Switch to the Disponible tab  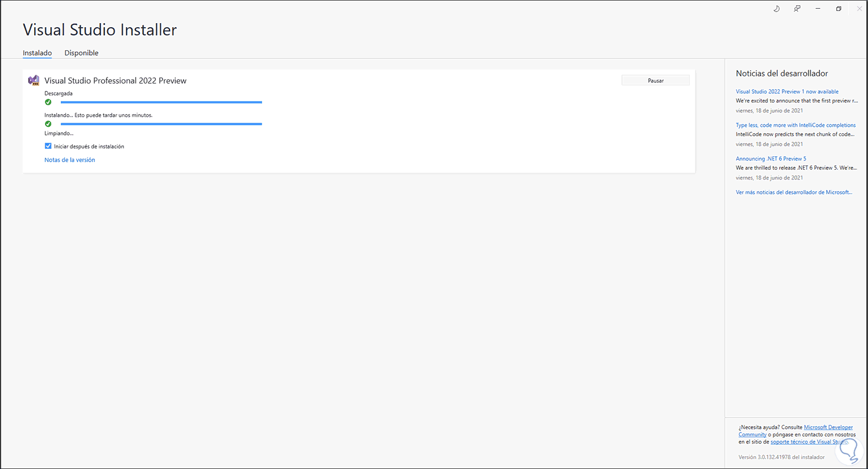tap(82, 53)
